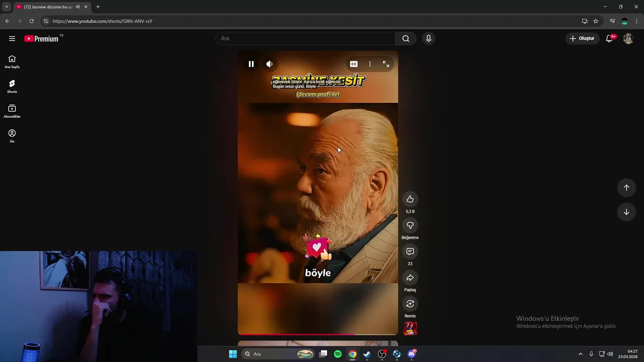644x362 pixels.
Task: Go back in Chrome
Action: (7, 21)
